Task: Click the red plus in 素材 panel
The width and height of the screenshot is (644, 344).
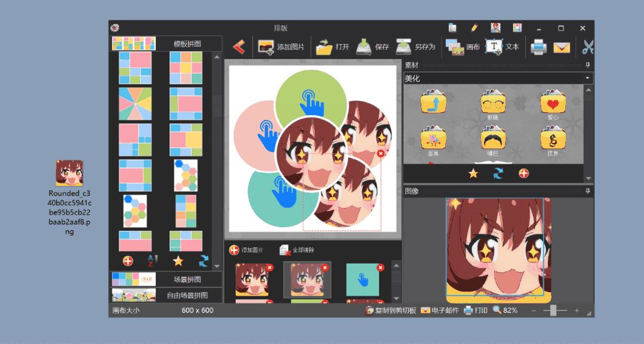Action: pos(523,173)
